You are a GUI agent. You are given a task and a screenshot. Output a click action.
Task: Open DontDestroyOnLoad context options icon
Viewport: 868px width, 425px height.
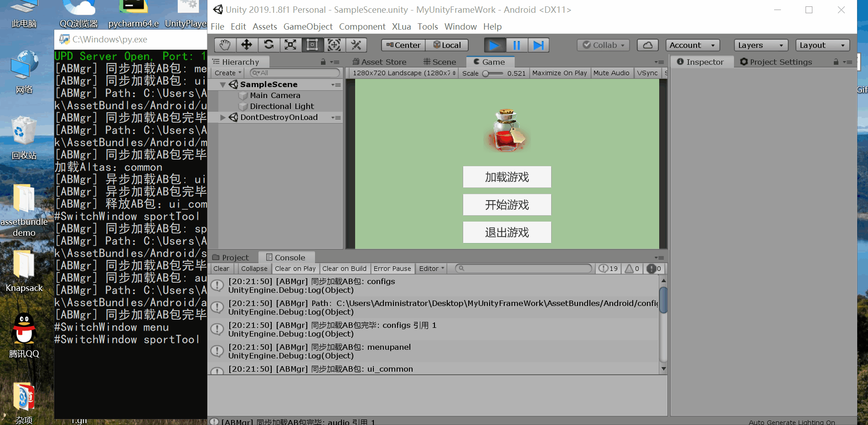(336, 118)
